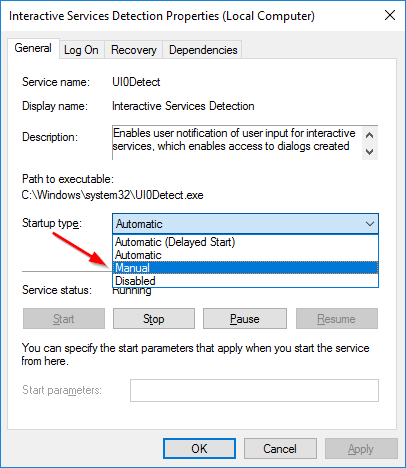Click the Start service button
This screenshot has height=468, width=406.
64,319
